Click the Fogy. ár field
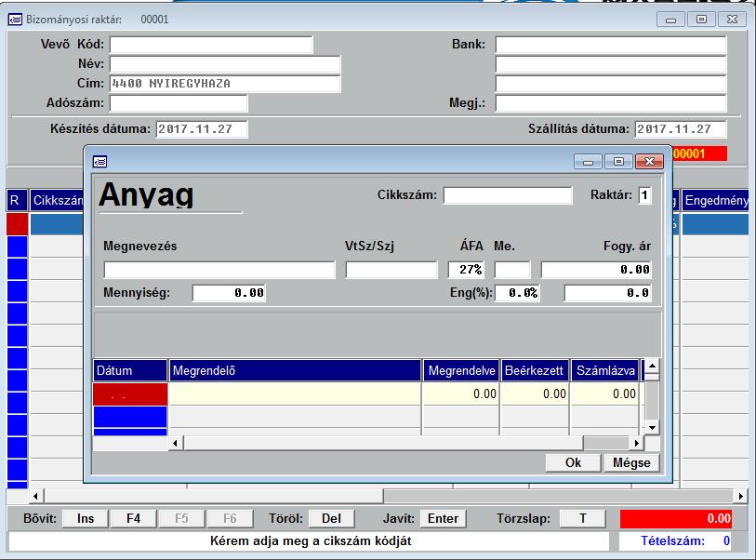756x560 pixels. coord(596,270)
